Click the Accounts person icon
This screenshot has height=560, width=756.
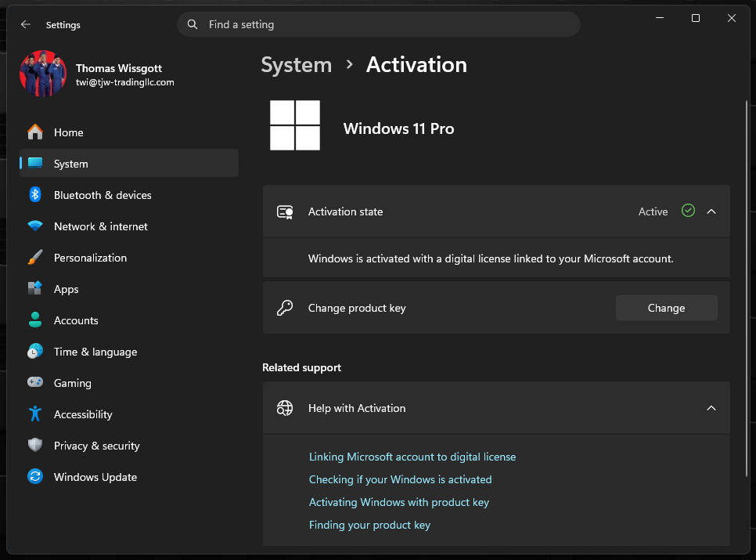coord(35,320)
